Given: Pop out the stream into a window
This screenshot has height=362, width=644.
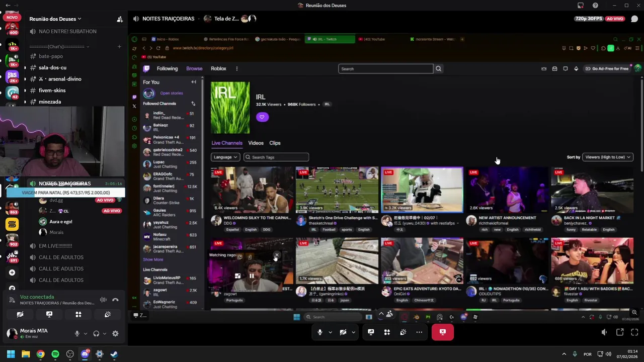Looking at the screenshot, I should coord(620,332).
